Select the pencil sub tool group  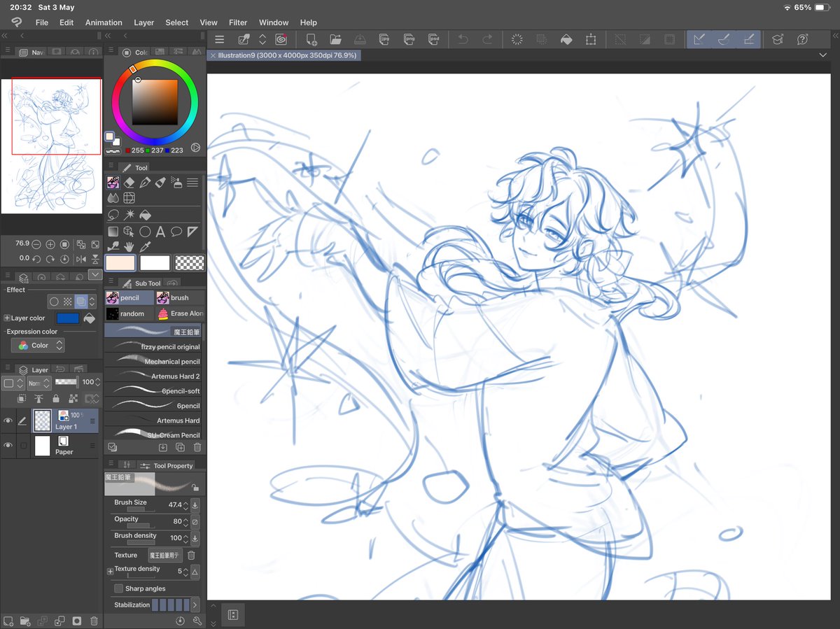pos(129,298)
